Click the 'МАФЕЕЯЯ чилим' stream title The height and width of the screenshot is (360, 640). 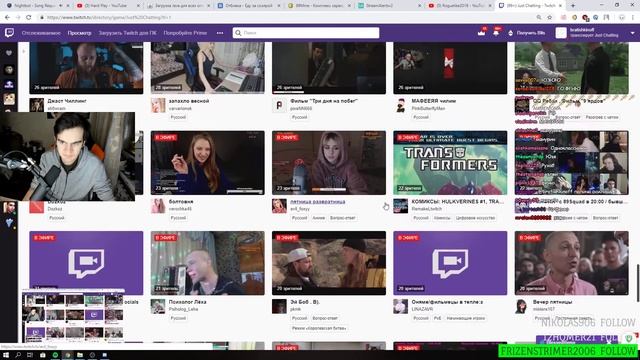[x=433, y=101]
